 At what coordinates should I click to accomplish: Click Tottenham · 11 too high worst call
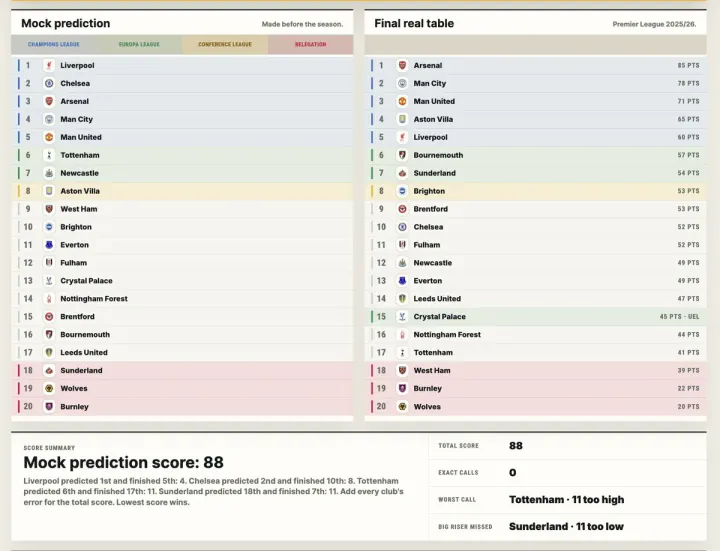(x=567, y=500)
